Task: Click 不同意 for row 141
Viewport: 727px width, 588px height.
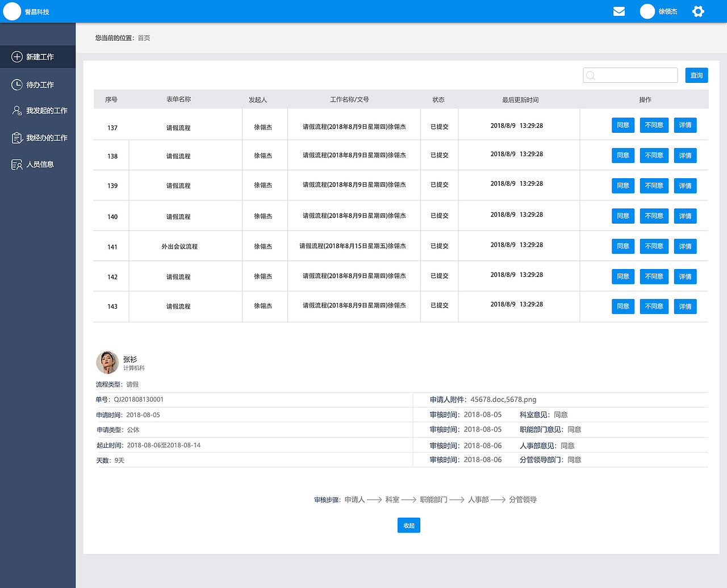Action: tap(654, 246)
